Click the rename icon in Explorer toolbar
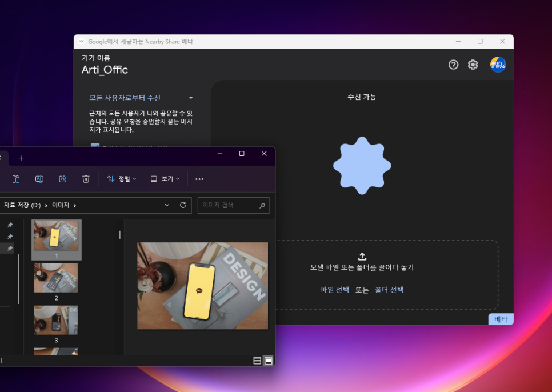Viewport: 552px width, 392px height. pyautogui.click(x=39, y=179)
